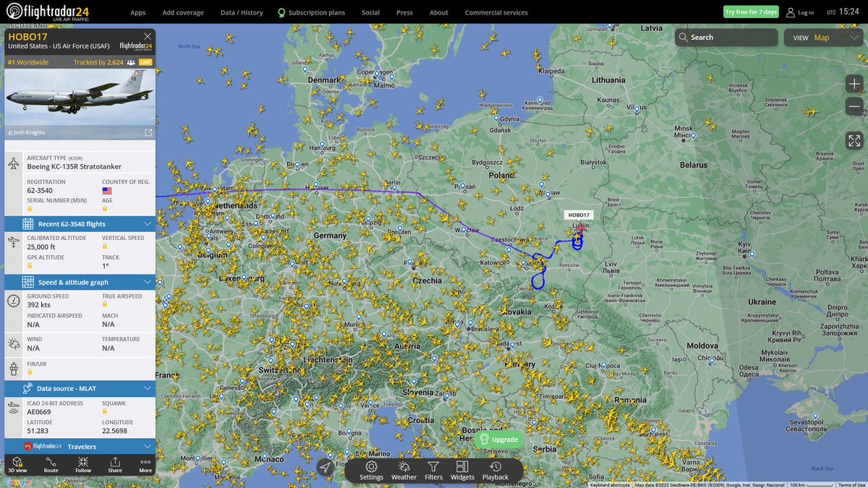Expand the Travelers section

click(80, 447)
